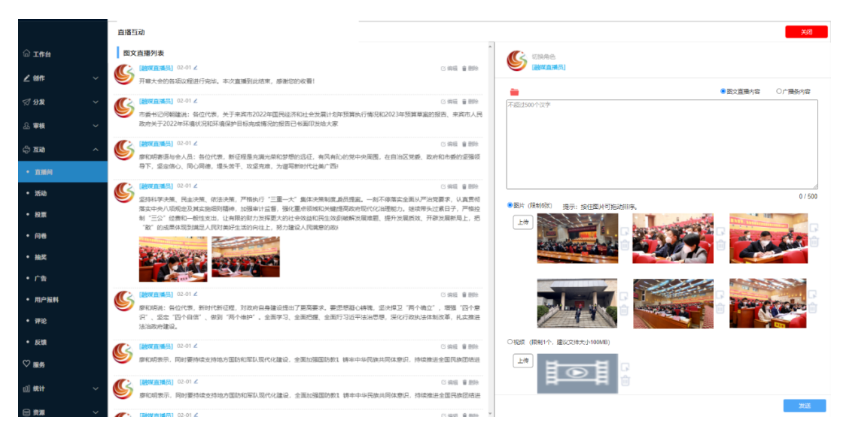Click the heart icon beside 服务
The width and height of the screenshot is (857, 435).
coord(26,364)
